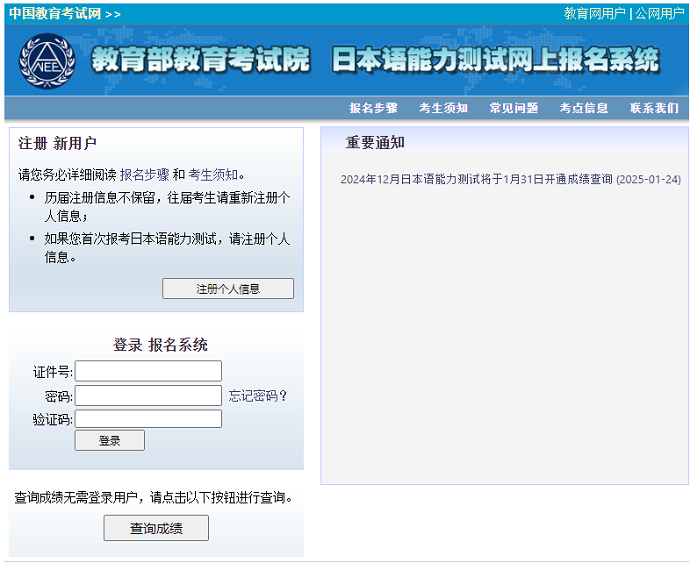690x563 pixels.
Task: Focus the 证件号 input field
Action: coord(148,371)
